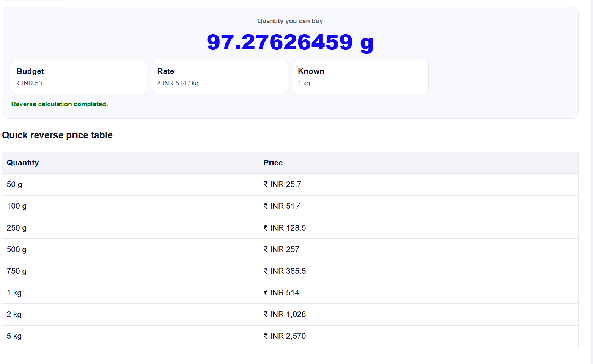Click the known quantity 1 kg
Screen dimensions: 593x364
click(x=304, y=83)
